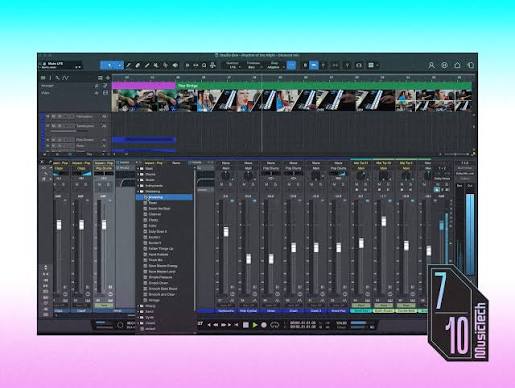Select the Arrow tool in the toolbar
This screenshot has width=515, height=388.
(x=109, y=65)
